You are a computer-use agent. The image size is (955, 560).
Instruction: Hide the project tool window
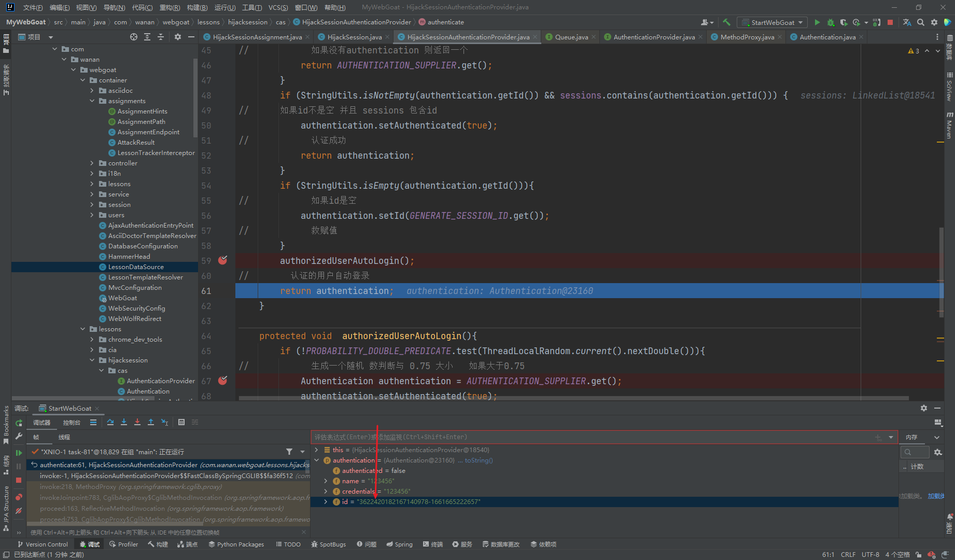tap(191, 37)
